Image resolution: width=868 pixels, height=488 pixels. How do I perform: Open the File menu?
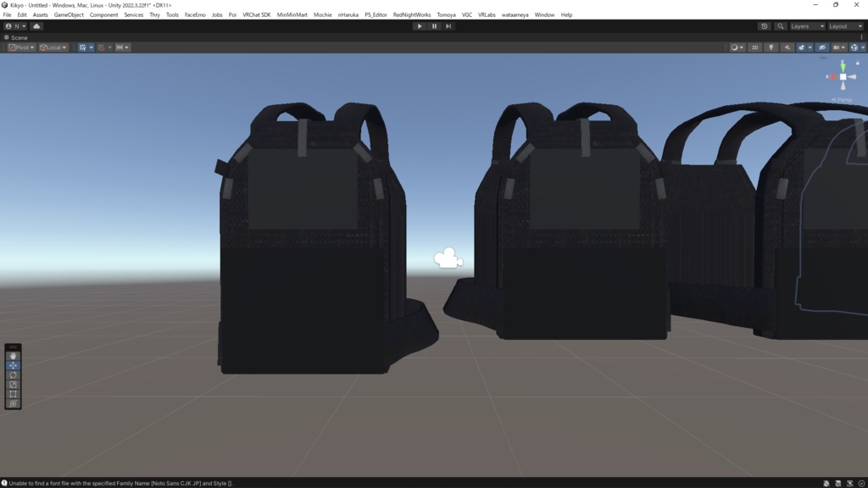coord(7,15)
